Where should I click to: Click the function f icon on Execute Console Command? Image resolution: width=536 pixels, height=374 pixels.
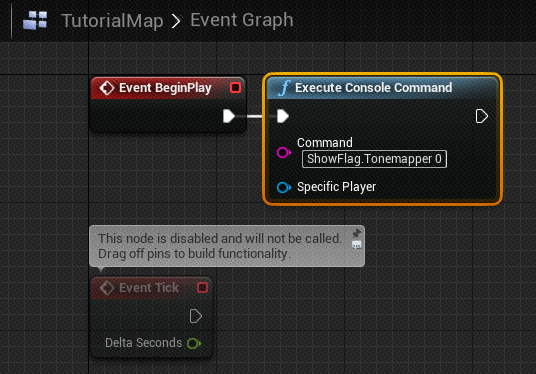pyautogui.click(x=284, y=88)
